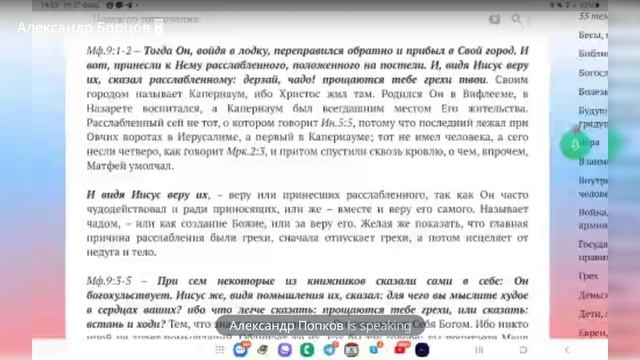Open the Skype icon with notification badge
This screenshot has height=360, width=640.
click(375, 349)
